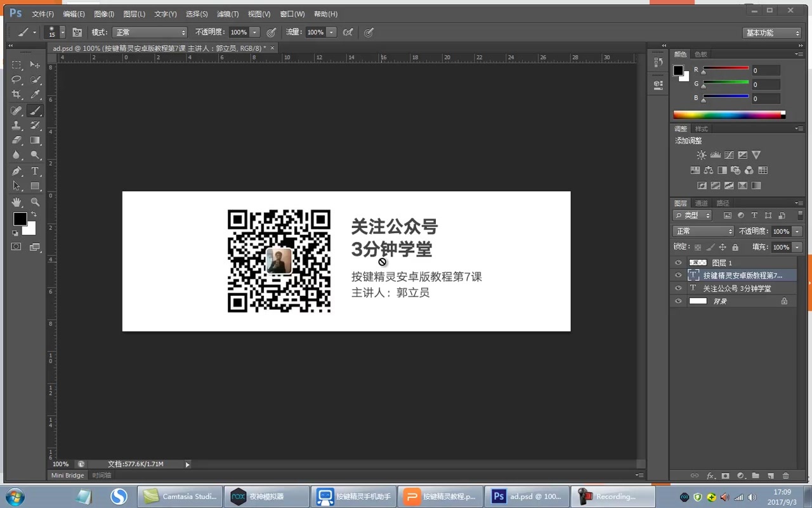812x508 pixels.
Task: Add Photo Filter adjustment
Action: [x=736, y=170]
